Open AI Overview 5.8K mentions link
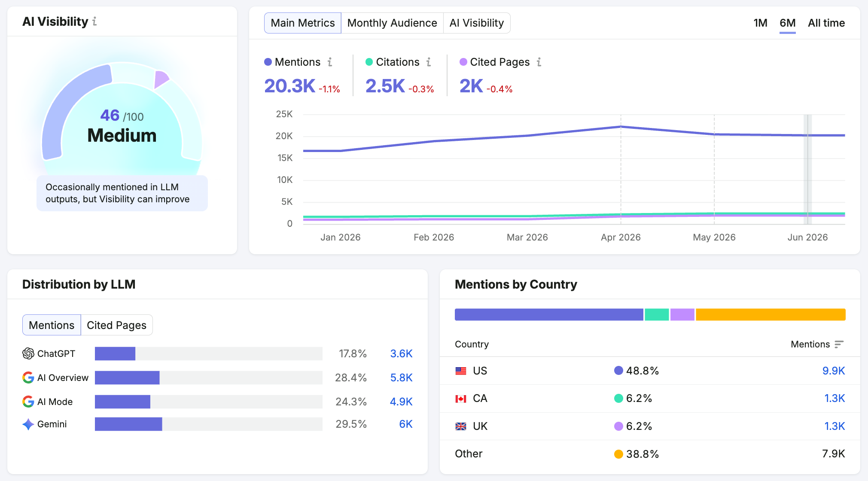The width and height of the screenshot is (868, 481). 401,377
